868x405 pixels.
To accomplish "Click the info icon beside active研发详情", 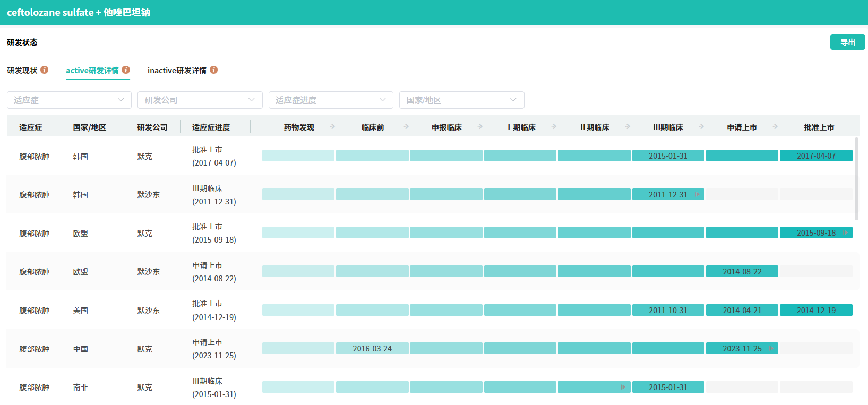I will pos(126,70).
